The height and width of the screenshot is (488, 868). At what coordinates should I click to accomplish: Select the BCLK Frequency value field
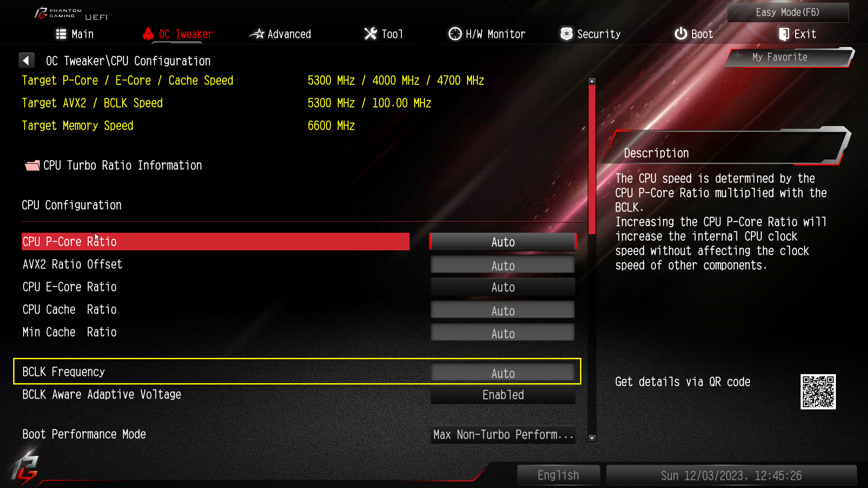click(x=503, y=373)
